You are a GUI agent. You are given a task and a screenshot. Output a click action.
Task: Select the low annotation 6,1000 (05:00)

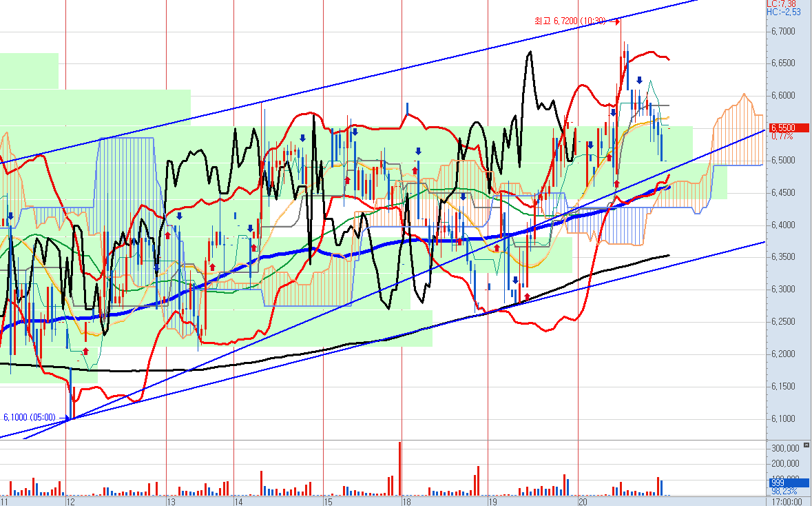30,417
